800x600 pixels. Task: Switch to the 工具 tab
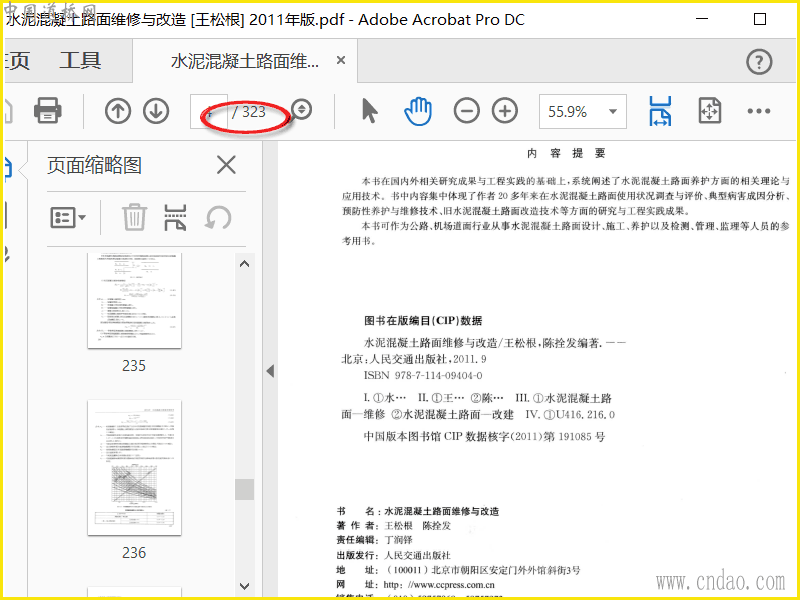pyautogui.click(x=80, y=60)
